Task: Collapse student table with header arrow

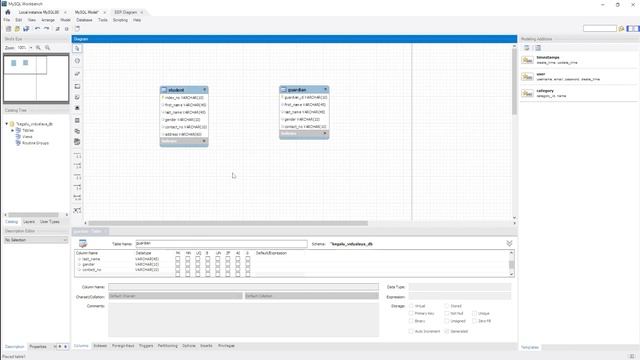Action: (204, 90)
